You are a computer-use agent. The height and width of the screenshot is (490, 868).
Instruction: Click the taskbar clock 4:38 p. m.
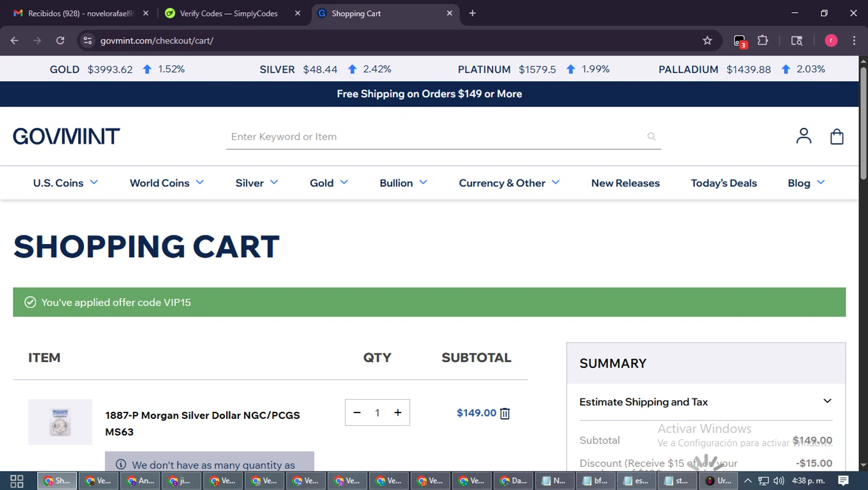(808, 481)
